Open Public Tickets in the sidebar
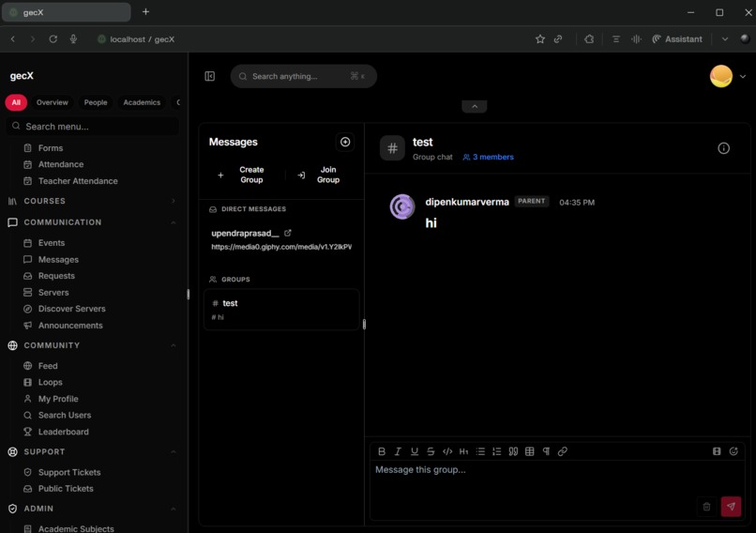Image resolution: width=756 pixels, height=533 pixels. pyautogui.click(x=66, y=489)
